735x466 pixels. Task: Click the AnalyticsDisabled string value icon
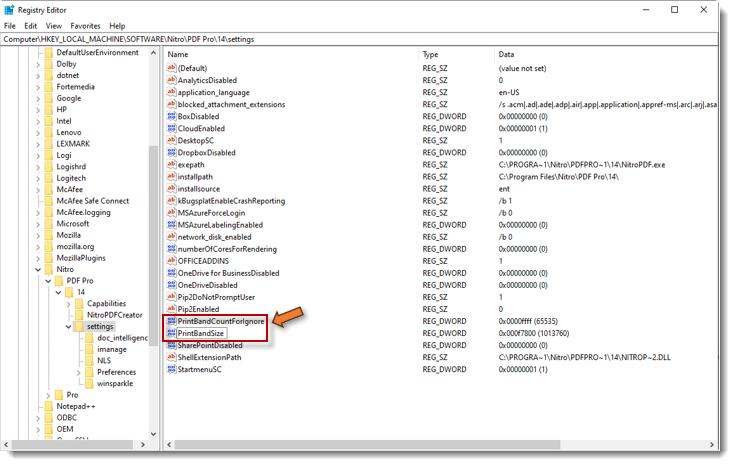172,80
